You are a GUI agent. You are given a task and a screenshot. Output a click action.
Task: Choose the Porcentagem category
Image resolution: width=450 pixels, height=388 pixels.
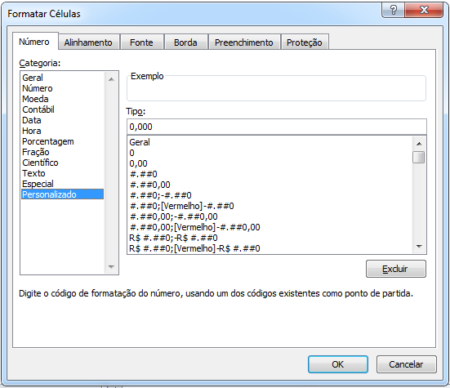[48, 142]
